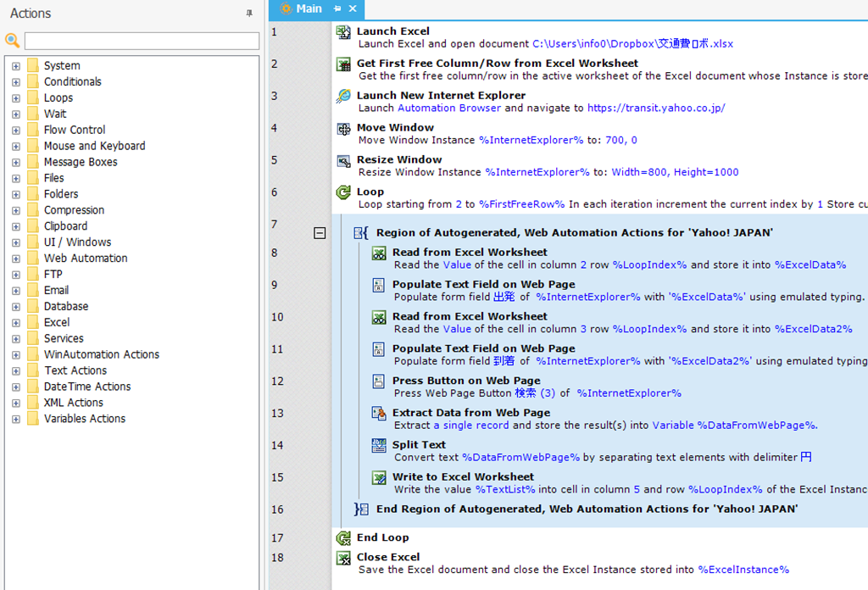Click the %FirstFreeRow% variable link in Loop
The width and height of the screenshot is (868, 590).
[x=522, y=205]
